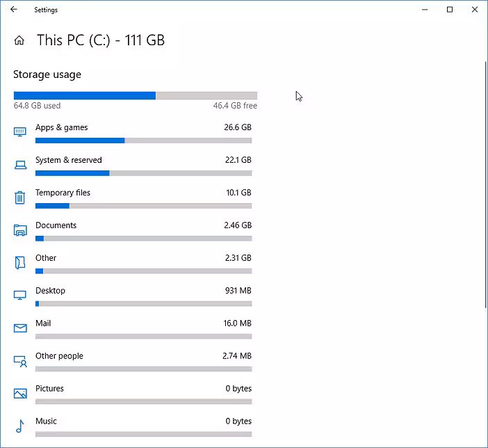This screenshot has width=488, height=448.
Task: Click the Pictures landscape icon
Action: coord(20,394)
